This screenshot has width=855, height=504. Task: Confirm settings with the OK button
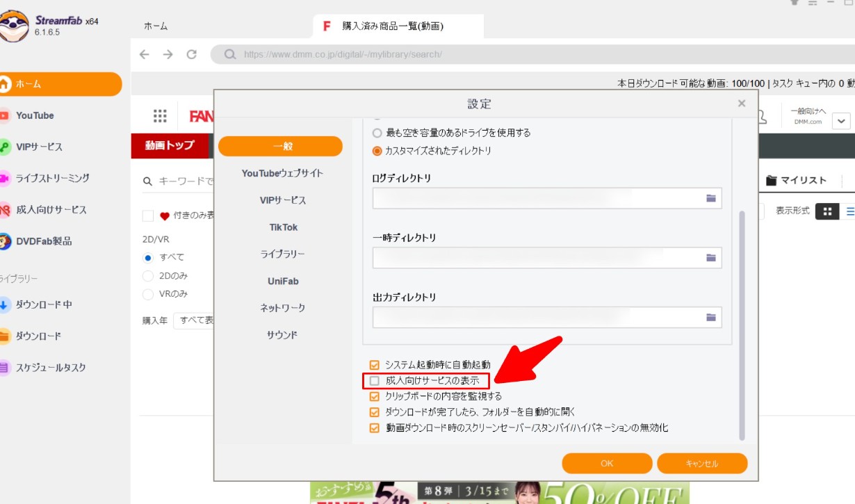pos(607,464)
